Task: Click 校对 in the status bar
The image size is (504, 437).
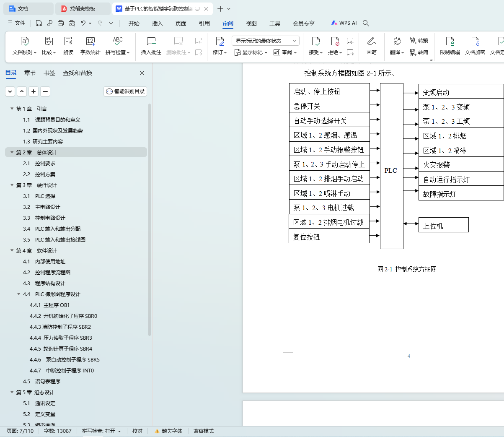Action: tap(137, 431)
